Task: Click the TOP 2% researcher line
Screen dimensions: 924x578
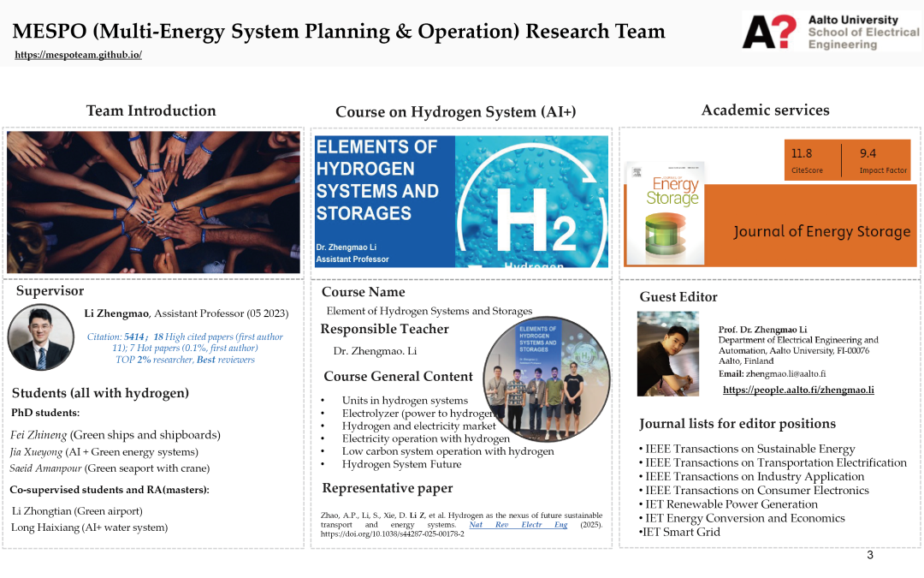Action: pos(185,360)
